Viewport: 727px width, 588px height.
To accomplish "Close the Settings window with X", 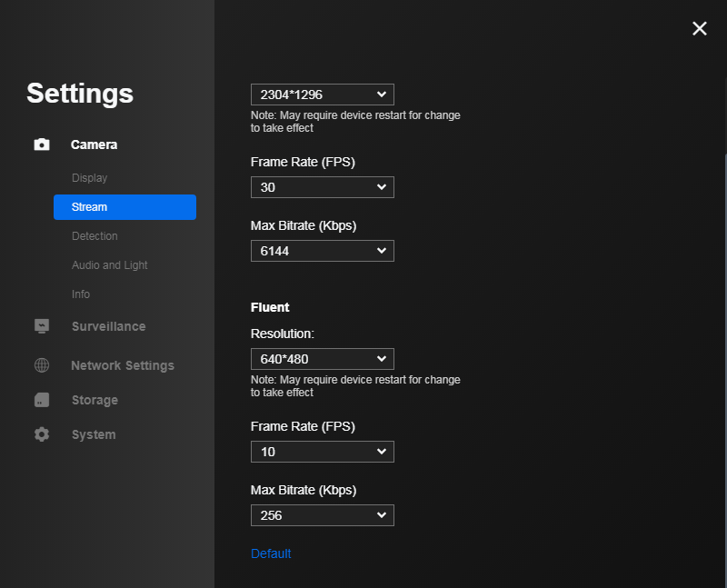I will [x=699, y=29].
